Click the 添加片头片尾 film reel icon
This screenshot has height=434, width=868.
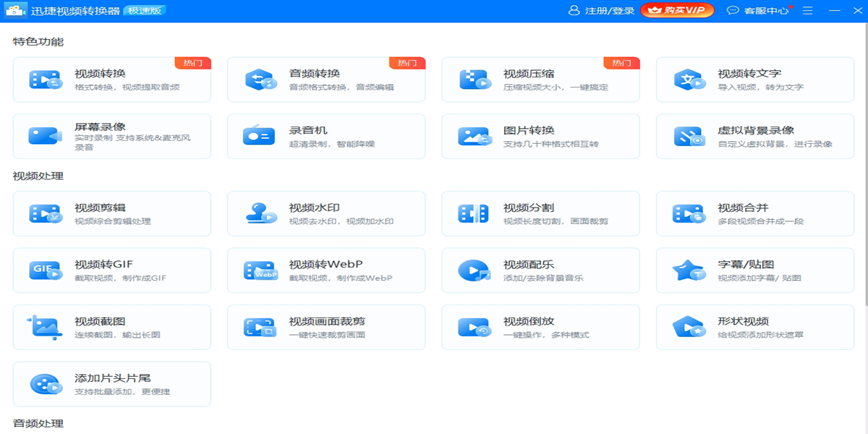45,384
